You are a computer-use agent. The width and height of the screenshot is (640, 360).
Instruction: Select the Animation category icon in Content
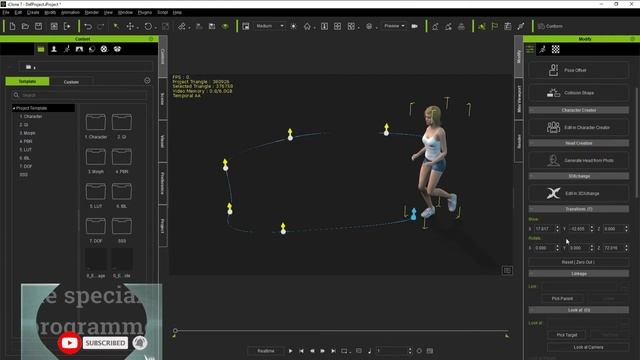(x=67, y=49)
